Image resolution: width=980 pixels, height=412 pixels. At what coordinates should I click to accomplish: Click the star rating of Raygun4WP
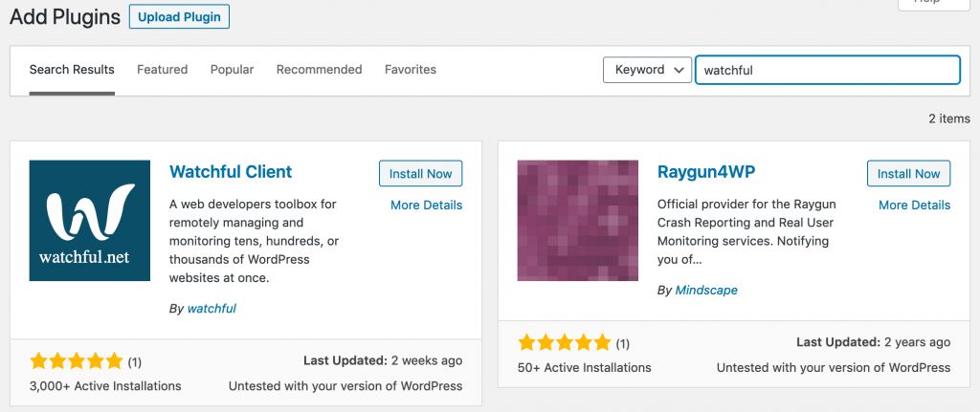pos(565,343)
